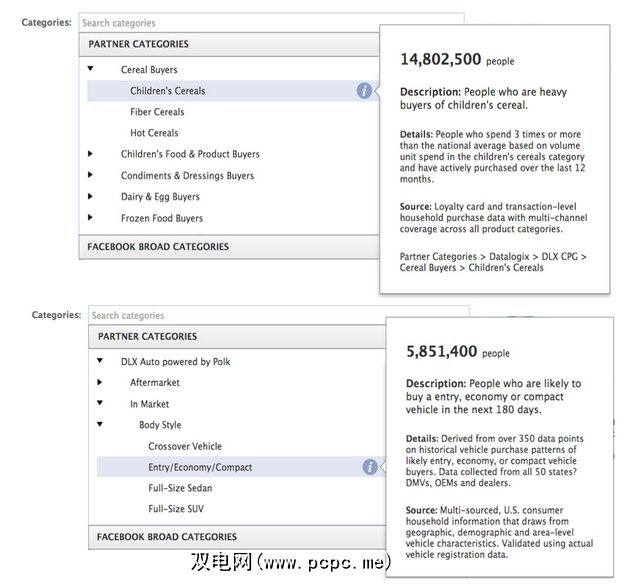The image size is (625, 585).
Task: Expand the Aftermarket arrow
Action: tap(100, 382)
